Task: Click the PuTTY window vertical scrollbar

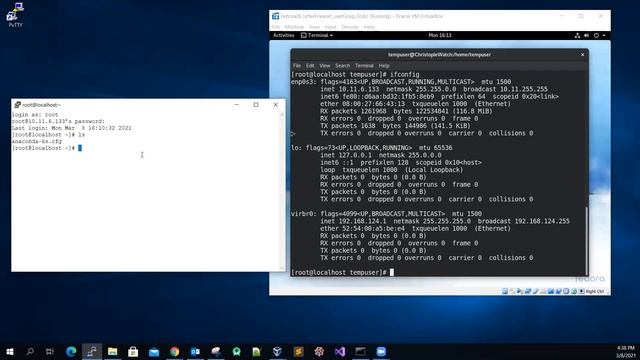Action: (x=282, y=191)
